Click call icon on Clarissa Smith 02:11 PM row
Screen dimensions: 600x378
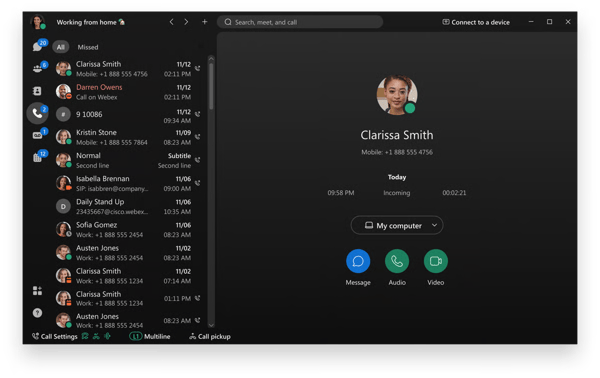click(x=198, y=68)
